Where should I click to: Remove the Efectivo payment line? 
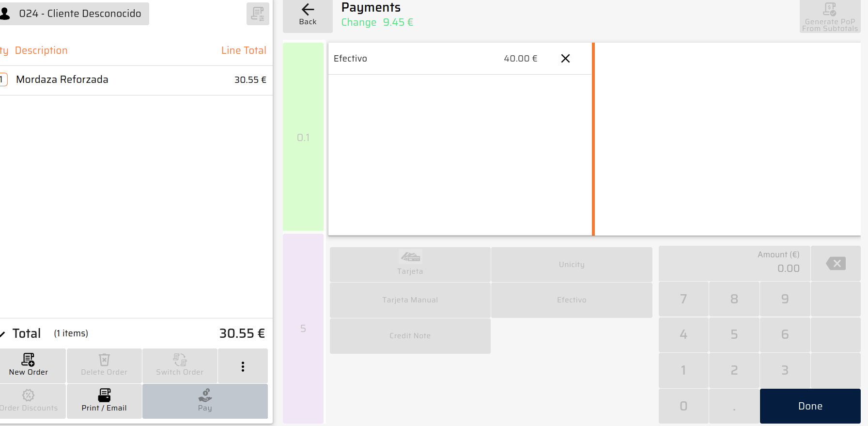tap(565, 59)
